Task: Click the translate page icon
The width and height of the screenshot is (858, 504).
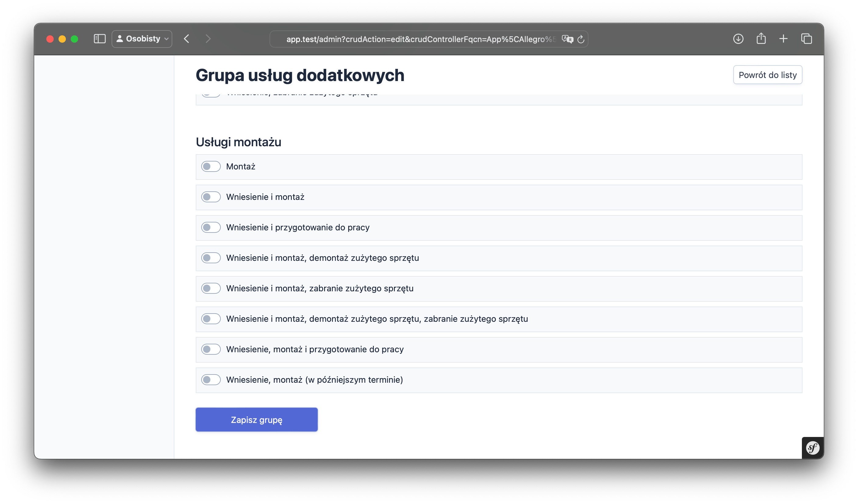Action: pos(567,39)
